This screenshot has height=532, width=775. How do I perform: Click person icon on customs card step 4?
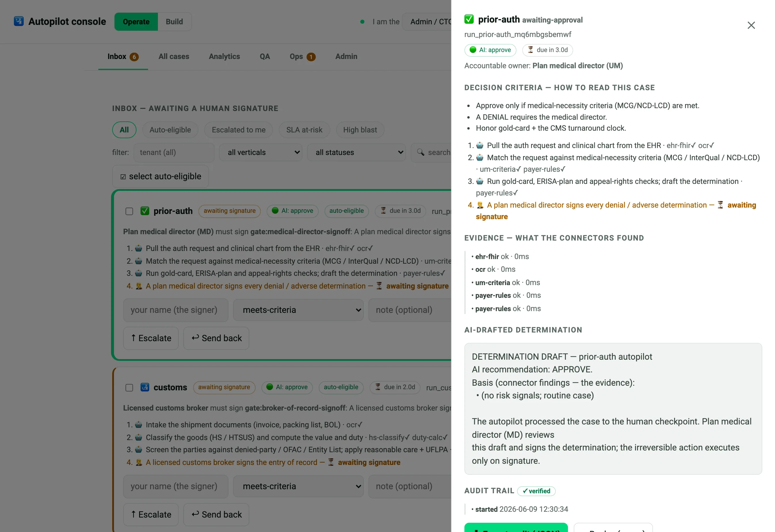(x=139, y=463)
